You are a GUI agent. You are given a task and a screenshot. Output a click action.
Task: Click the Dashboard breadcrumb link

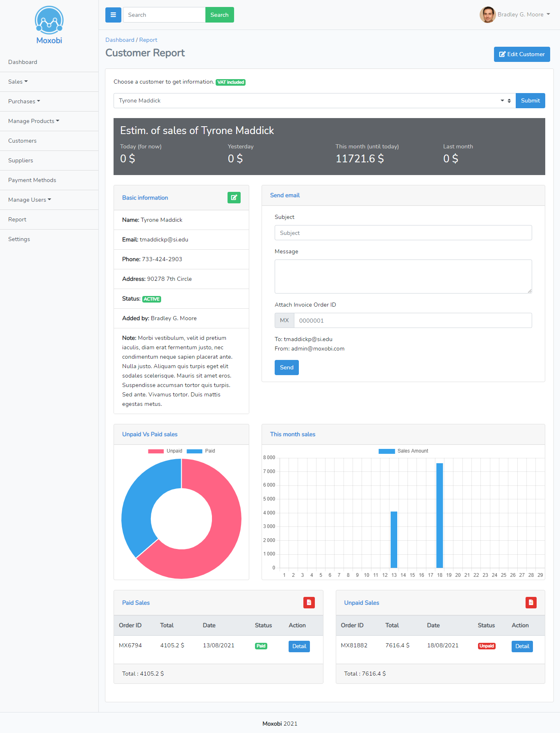pos(120,40)
